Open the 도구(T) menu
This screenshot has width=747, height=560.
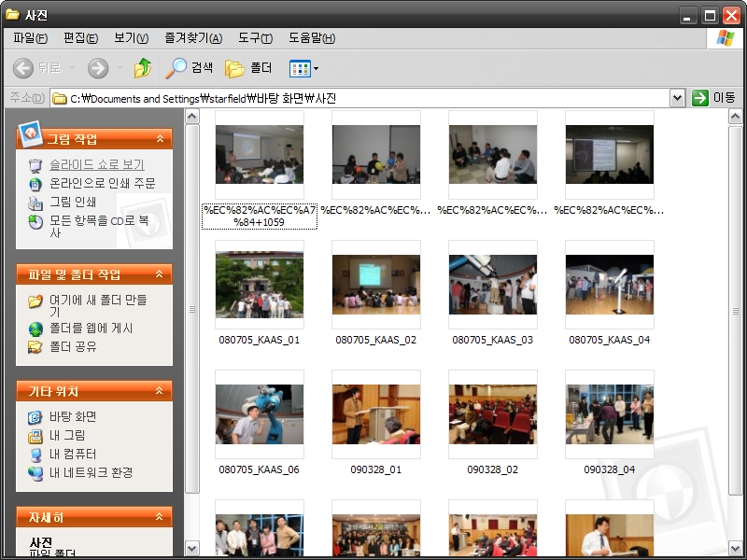[255, 38]
